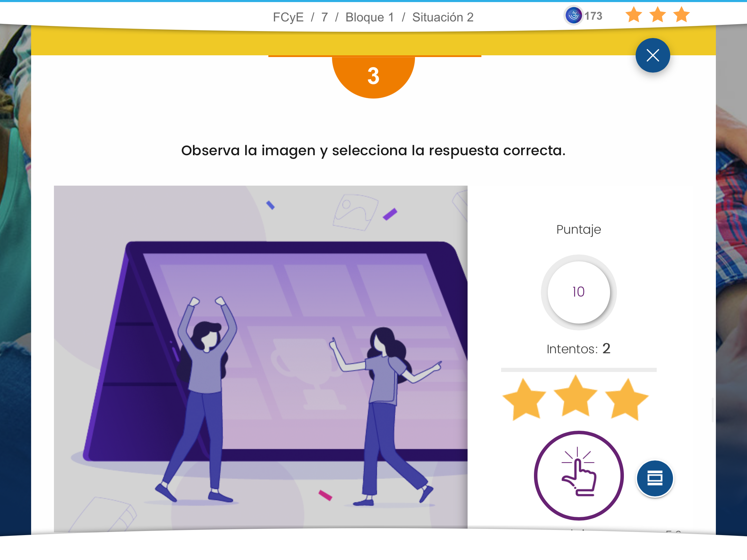Viewport: 747px width, 560px height.
Task: Click the orange question number 3 badge
Action: 373,76
